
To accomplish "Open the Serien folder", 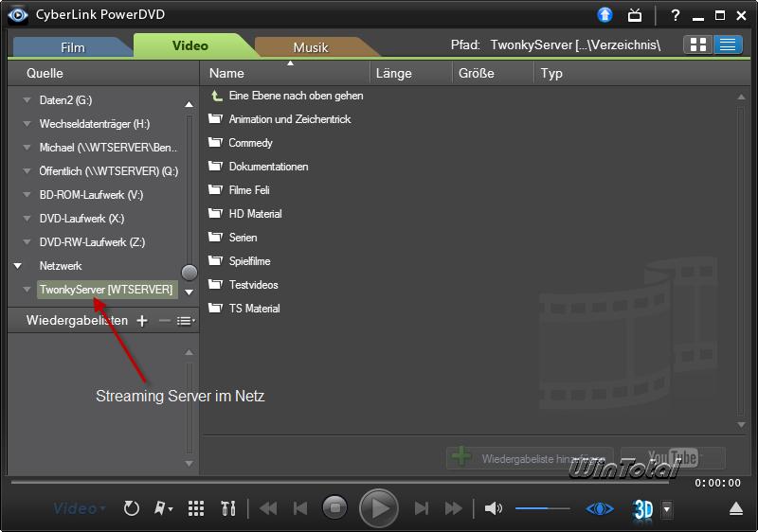I will [x=233, y=237].
